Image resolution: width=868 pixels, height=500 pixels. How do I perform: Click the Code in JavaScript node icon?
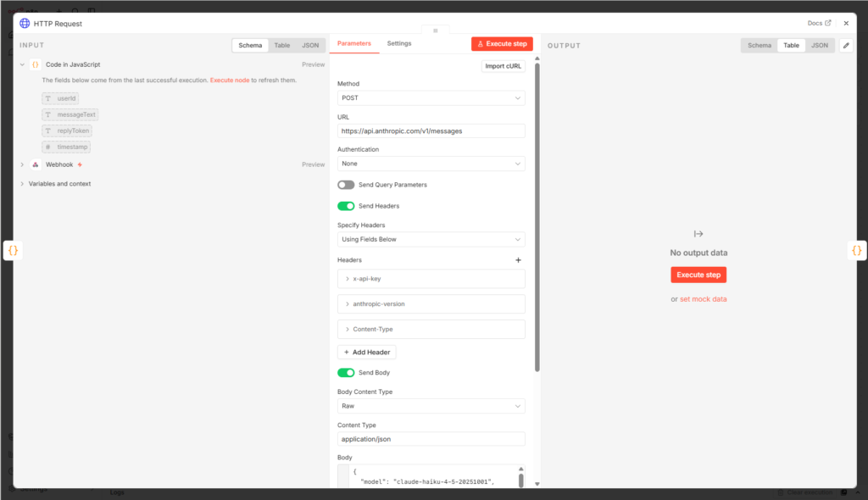point(36,64)
